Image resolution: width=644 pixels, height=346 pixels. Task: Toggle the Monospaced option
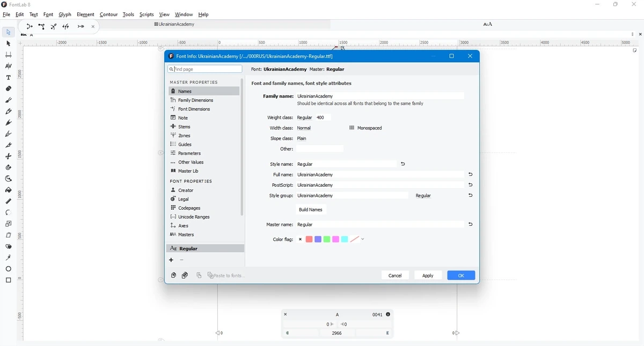click(365, 128)
